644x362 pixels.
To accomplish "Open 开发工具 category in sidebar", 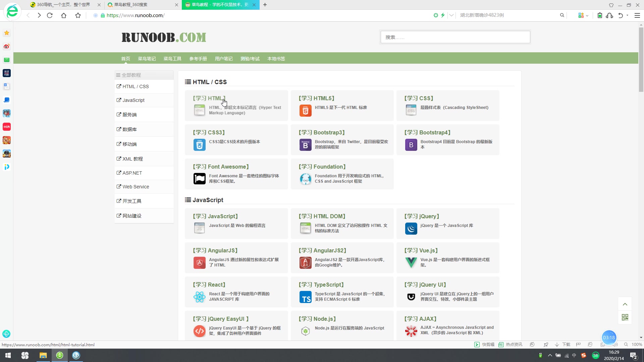I will pyautogui.click(x=144, y=201).
